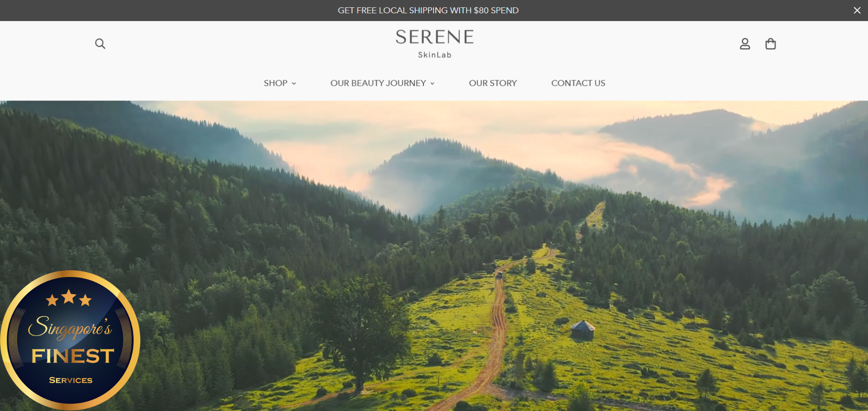The height and width of the screenshot is (411, 868).
Task: Go to the CONTACT US page
Action: click(578, 83)
